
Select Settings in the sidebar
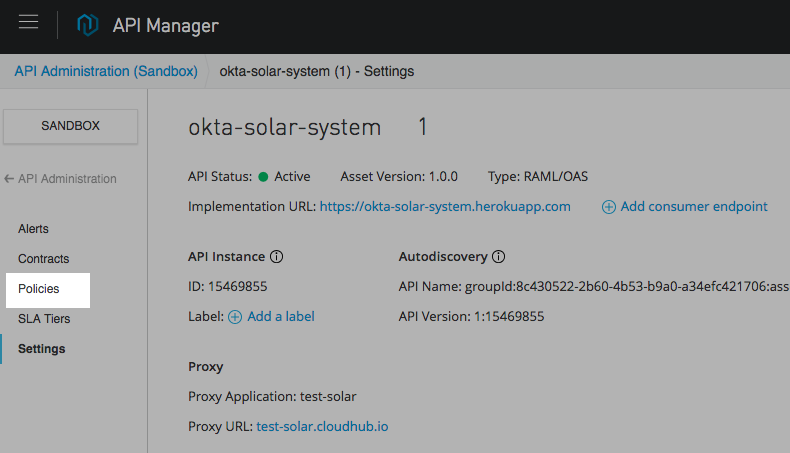(x=42, y=349)
